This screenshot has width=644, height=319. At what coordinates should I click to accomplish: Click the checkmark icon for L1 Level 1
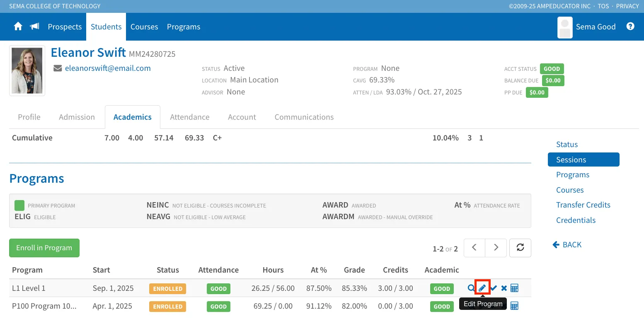pos(494,288)
